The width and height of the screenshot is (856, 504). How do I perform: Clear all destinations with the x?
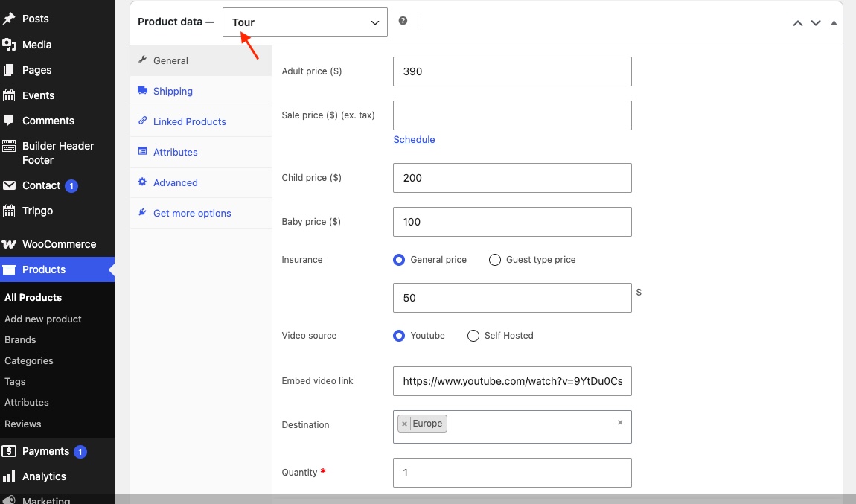point(620,423)
